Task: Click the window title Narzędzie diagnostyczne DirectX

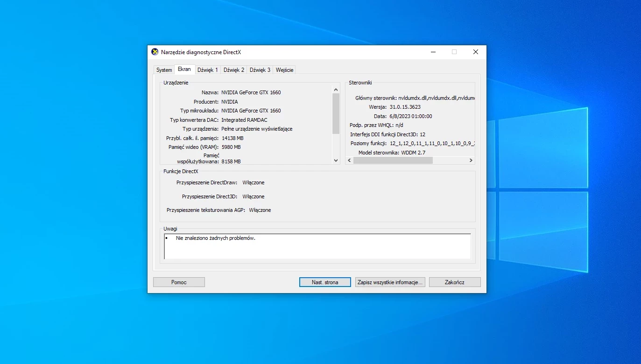Action: click(x=201, y=52)
